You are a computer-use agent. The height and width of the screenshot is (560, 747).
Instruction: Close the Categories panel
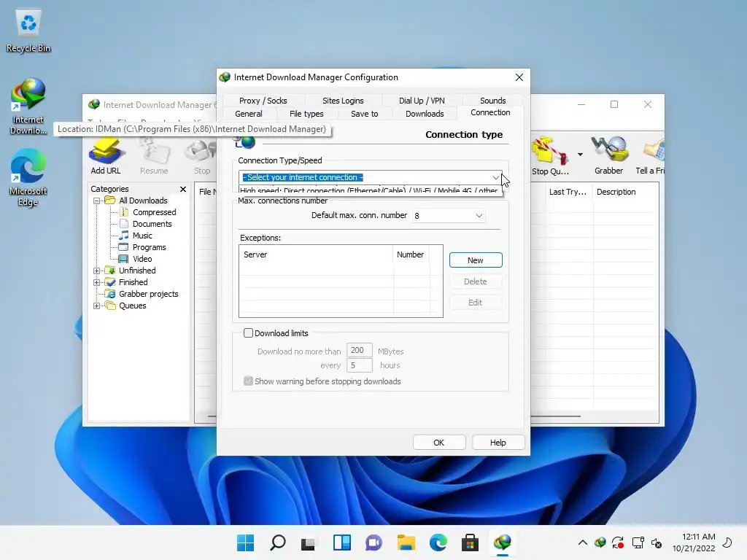183,189
